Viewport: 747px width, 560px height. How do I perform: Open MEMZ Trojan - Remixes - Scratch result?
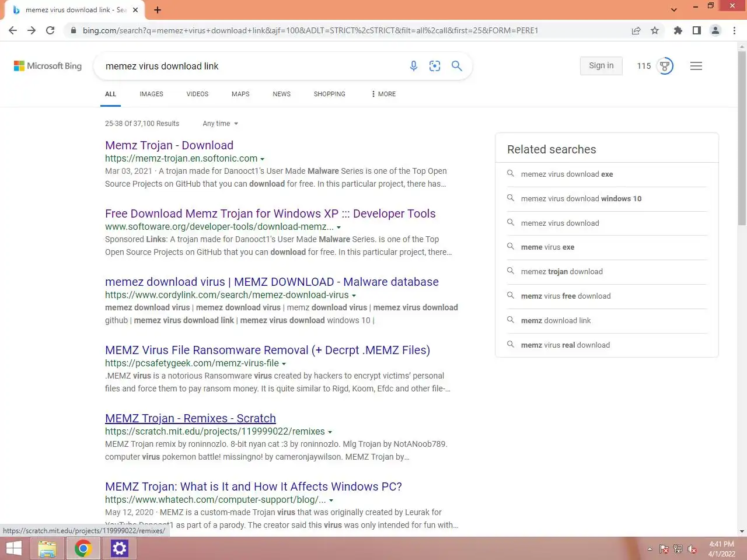(190, 418)
